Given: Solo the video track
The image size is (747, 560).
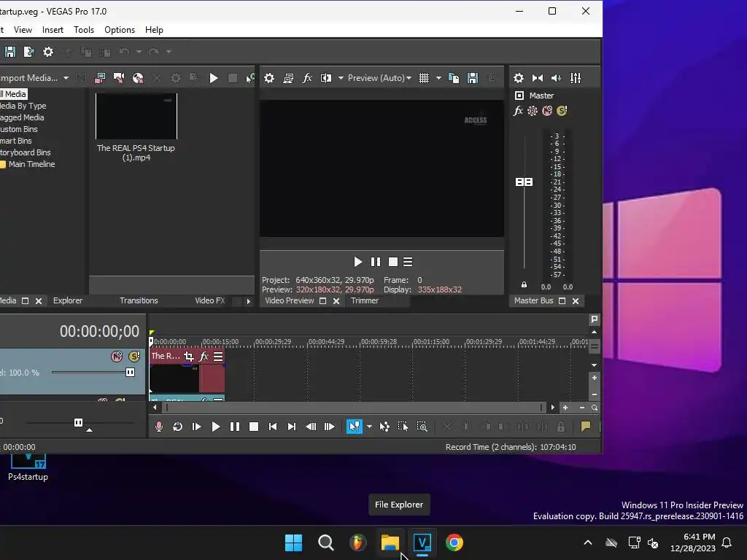Looking at the screenshot, I should pyautogui.click(x=134, y=356).
